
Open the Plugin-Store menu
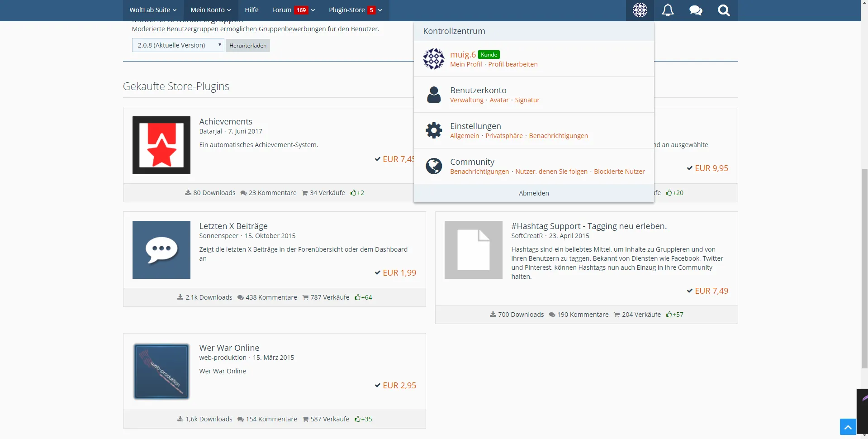(355, 10)
